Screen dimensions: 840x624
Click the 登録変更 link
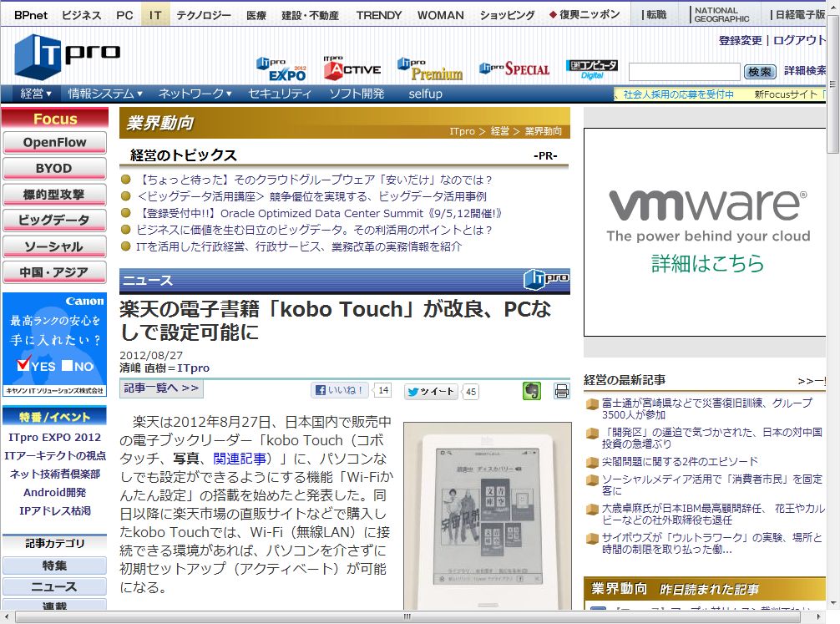pyautogui.click(x=740, y=40)
